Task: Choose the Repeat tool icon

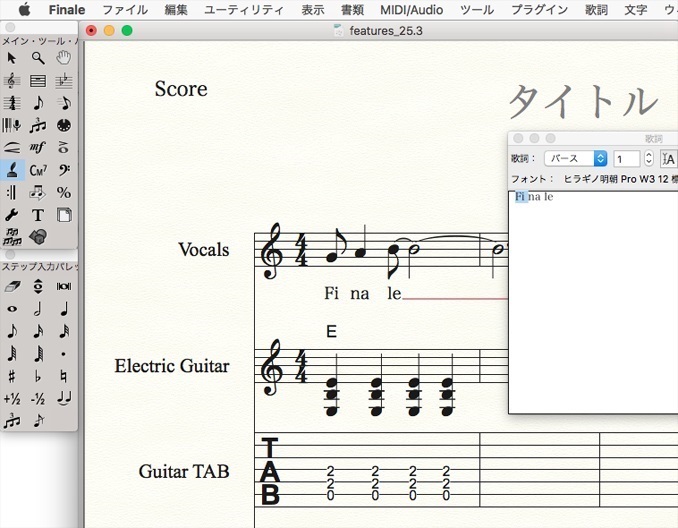Action: click(12, 192)
